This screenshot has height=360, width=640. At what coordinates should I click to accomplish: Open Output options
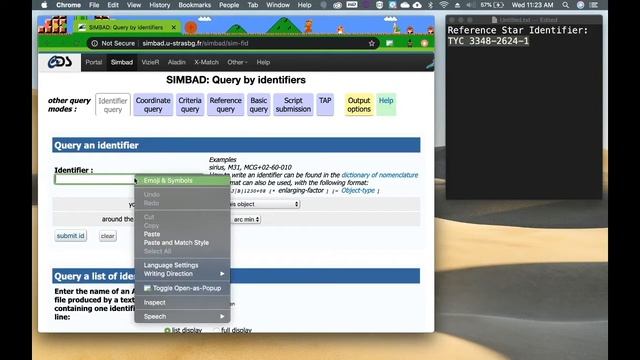(359, 104)
